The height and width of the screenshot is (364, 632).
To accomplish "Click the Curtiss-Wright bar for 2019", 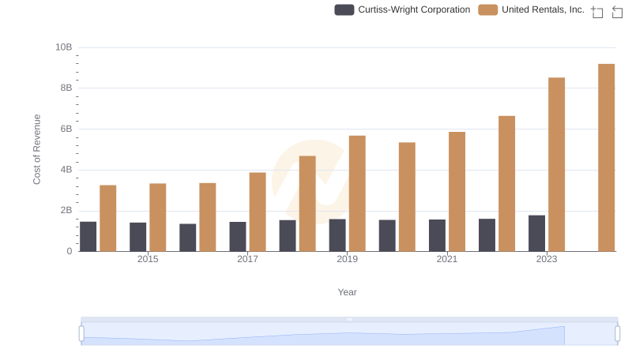I will tap(337, 235).
